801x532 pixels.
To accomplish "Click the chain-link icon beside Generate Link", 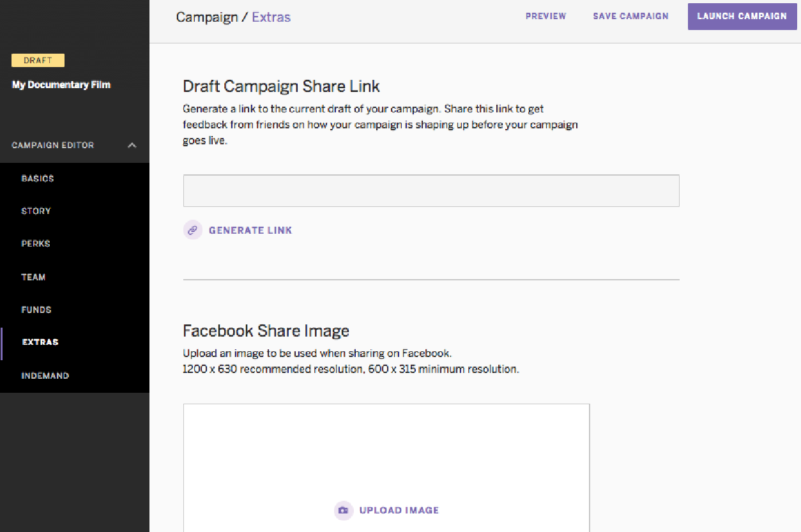I will 192,230.
